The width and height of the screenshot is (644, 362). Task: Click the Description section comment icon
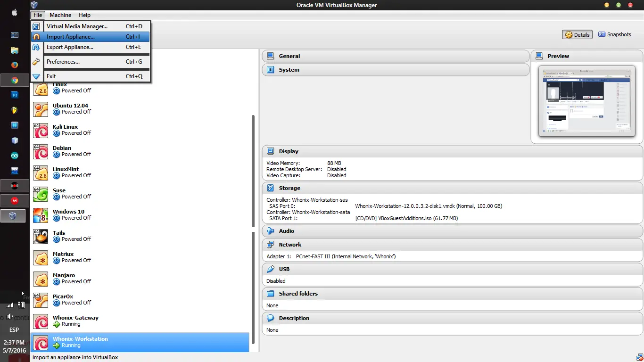[271, 318]
